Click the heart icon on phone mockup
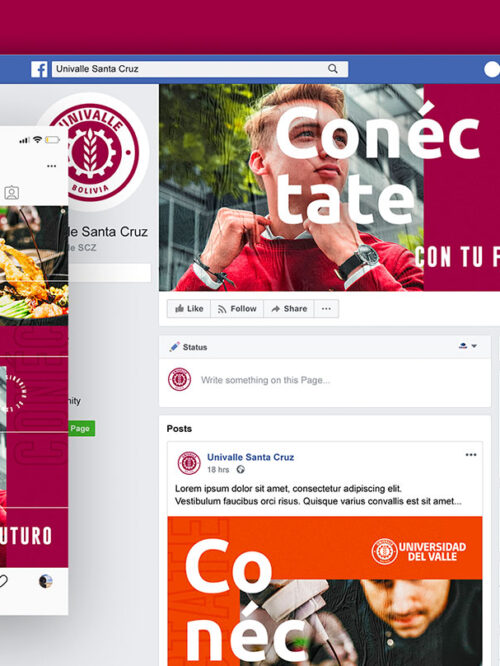 click(3, 581)
